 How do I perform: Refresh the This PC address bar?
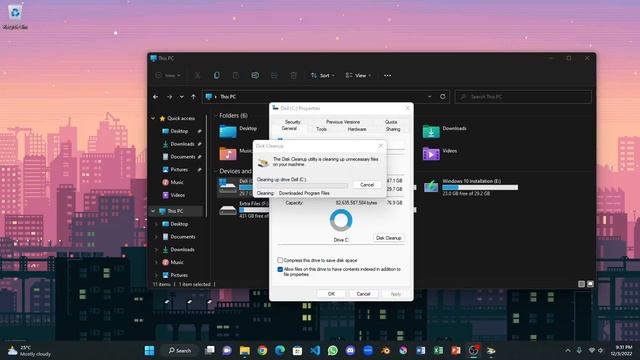(x=442, y=97)
